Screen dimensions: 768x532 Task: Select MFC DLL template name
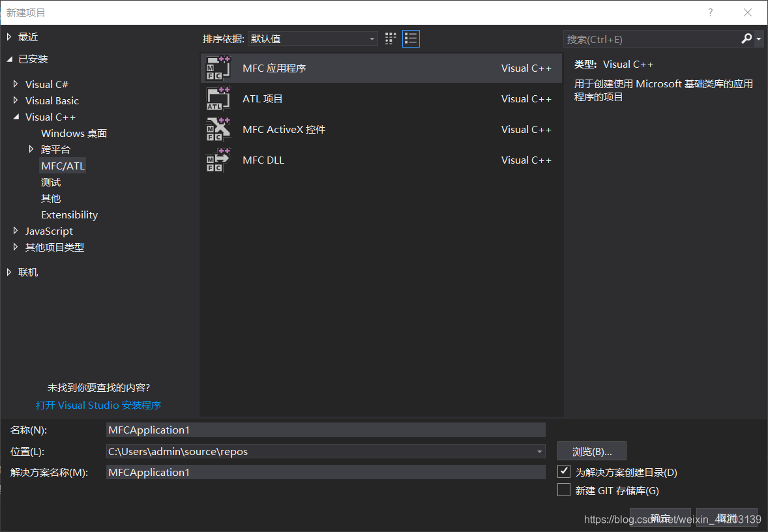coord(263,160)
